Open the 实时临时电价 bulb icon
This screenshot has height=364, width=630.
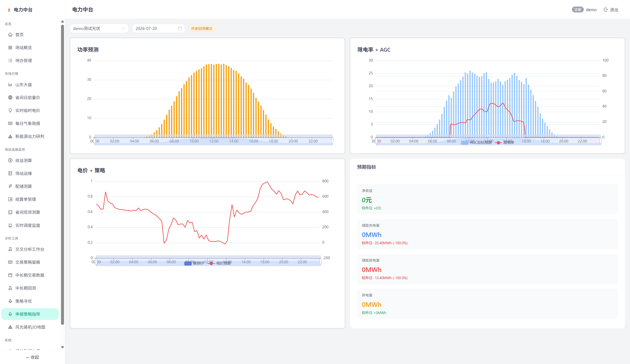[10, 111]
